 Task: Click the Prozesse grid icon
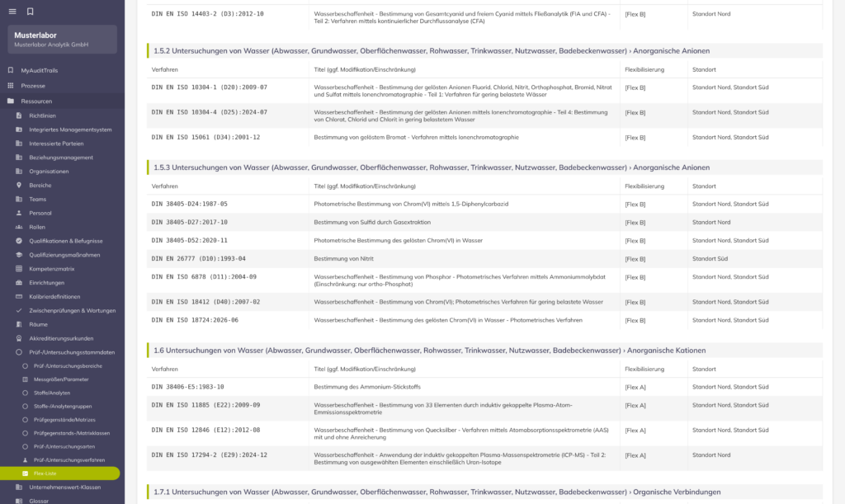pyautogui.click(x=10, y=86)
